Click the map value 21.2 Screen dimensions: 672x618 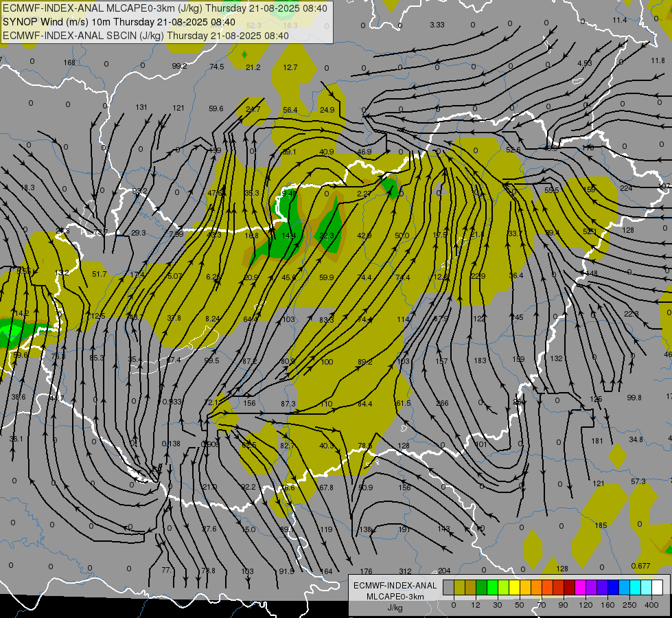point(253,67)
